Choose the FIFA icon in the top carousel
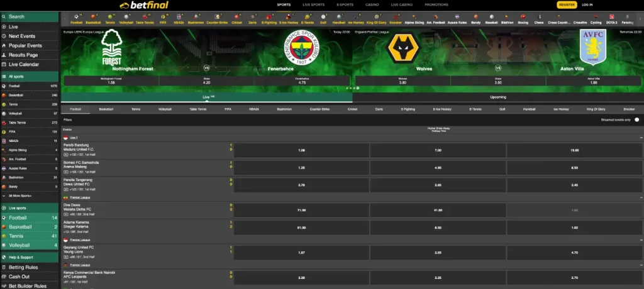Image resolution: width=644 pixels, height=289 pixels. pyautogui.click(x=163, y=19)
